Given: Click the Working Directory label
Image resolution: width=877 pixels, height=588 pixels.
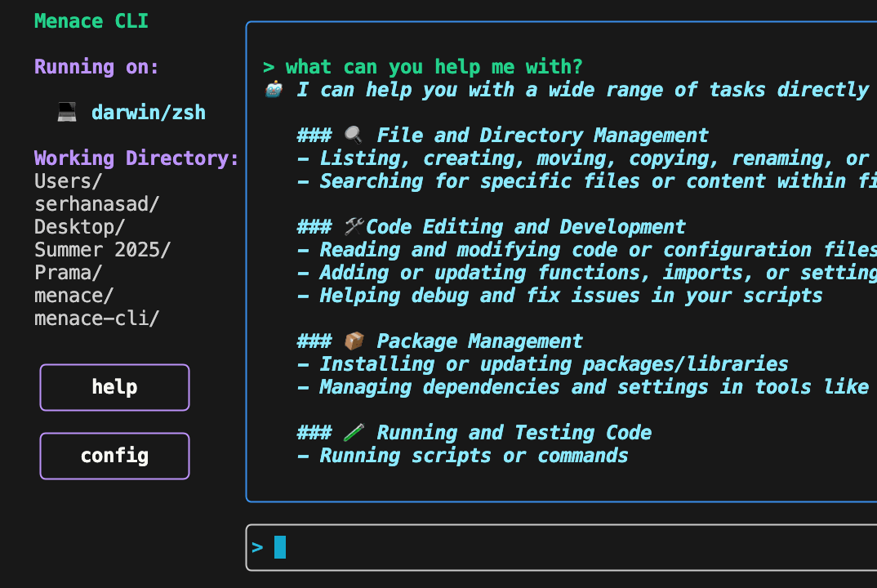Looking at the screenshot, I should tap(136, 158).
